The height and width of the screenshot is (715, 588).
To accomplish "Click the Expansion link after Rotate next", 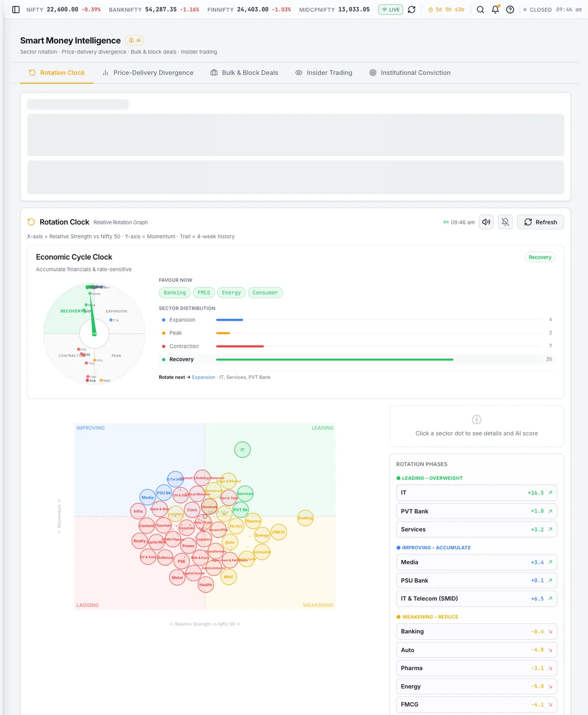I will 204,377.
